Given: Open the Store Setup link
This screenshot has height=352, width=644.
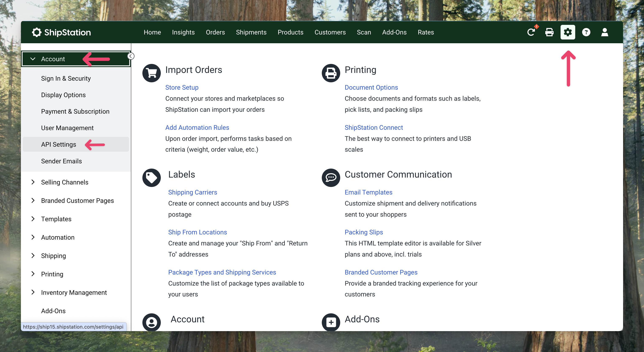Looking at the screenshot, I should click(x=182, y=88).
